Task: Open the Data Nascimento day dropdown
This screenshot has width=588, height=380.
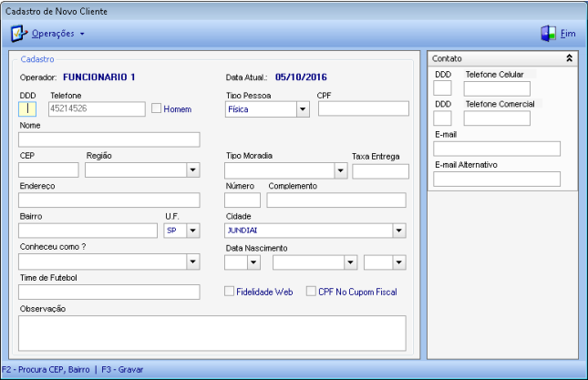Action: [x=253, y=262]
